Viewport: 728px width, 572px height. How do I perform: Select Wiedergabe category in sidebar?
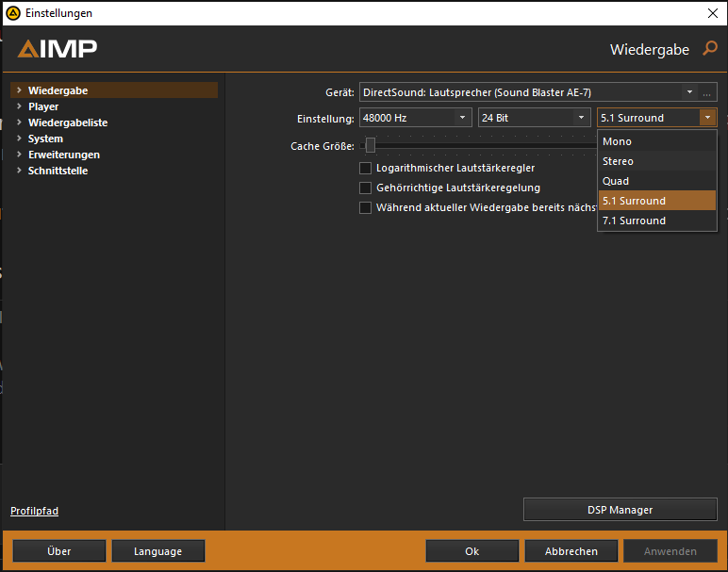(114, 90)
